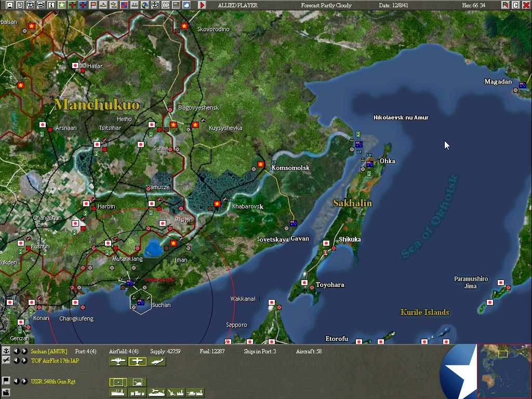Click the factory industry icon at bottom left
This screenshot has height=399, width=532.
click(x=6, y=393)
